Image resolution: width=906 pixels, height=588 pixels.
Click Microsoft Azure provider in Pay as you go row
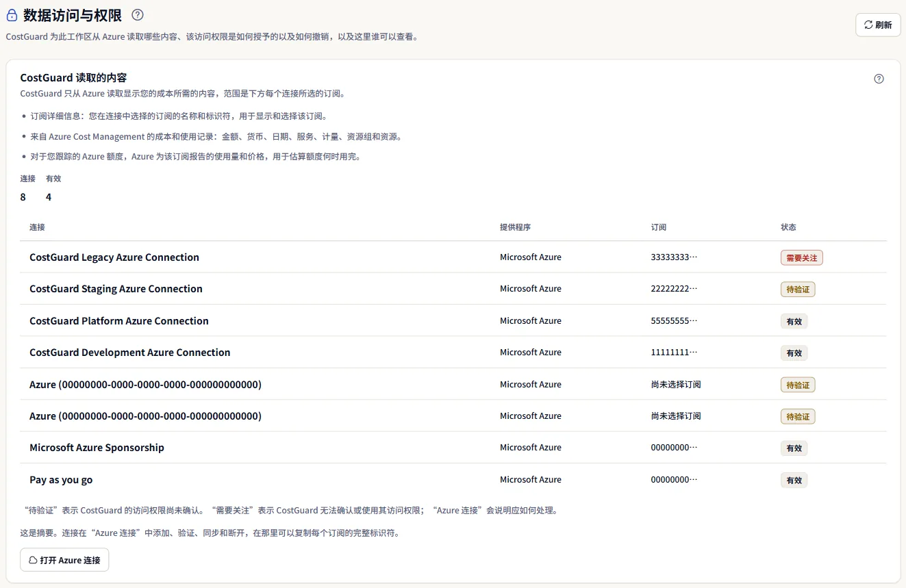point(531,480)
